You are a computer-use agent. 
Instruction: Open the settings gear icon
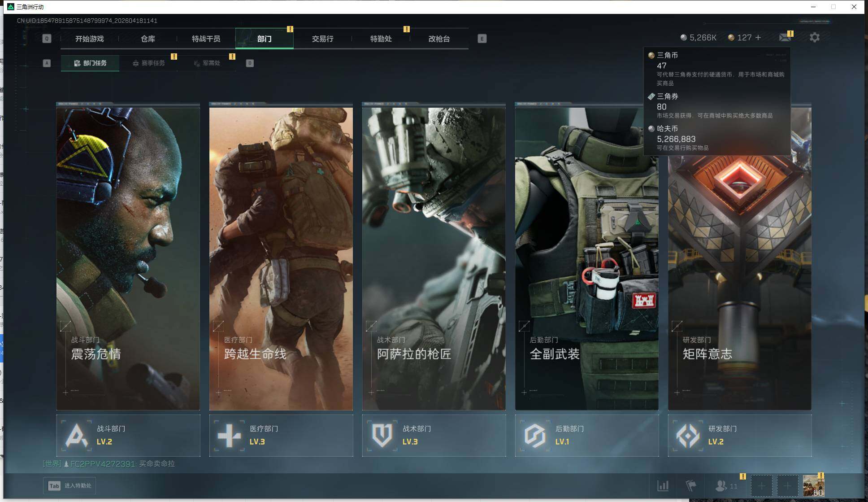tap(814, 38)
